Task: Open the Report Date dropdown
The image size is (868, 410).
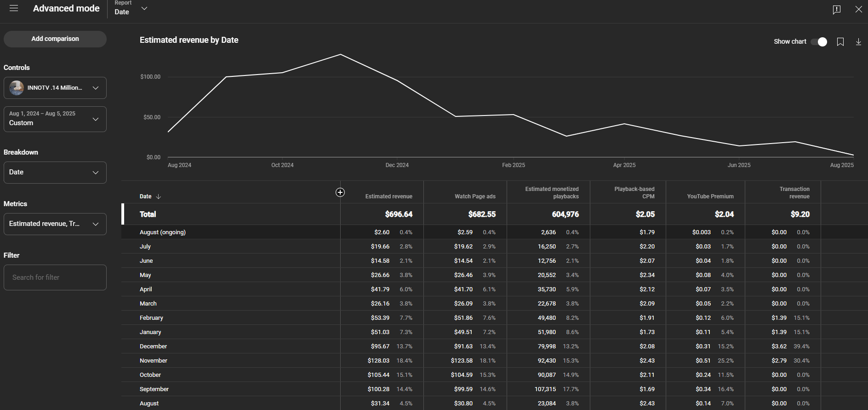Action: [131, 9]
